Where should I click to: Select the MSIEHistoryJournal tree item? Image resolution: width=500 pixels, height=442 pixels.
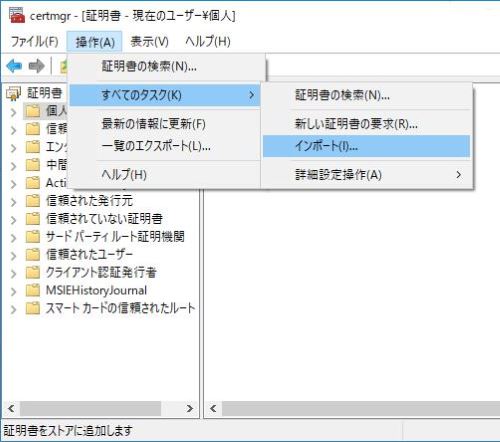pos(96,290)
